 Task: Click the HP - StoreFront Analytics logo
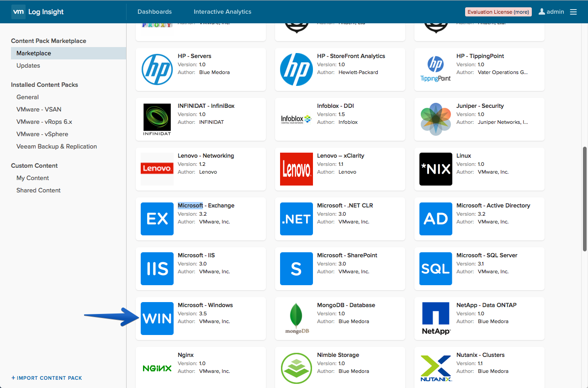click(x=297, y=69)
